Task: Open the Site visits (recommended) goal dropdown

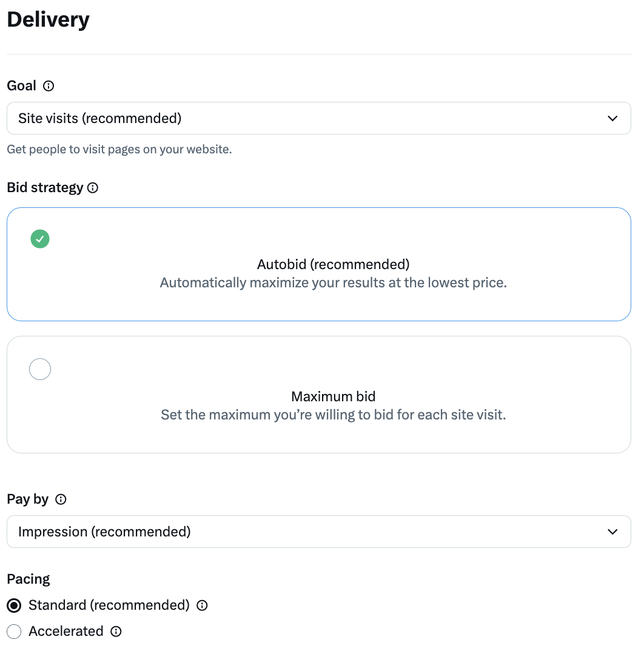Action: point(319,118)
